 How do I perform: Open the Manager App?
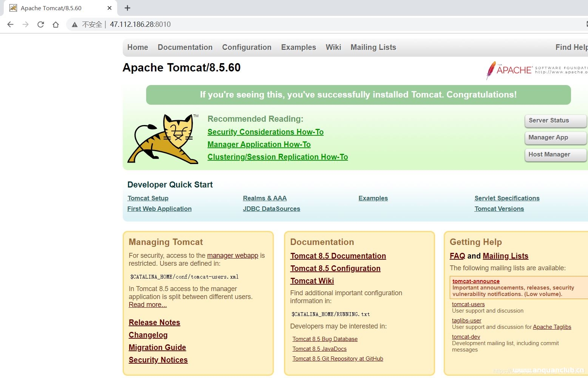pos(555,138)
